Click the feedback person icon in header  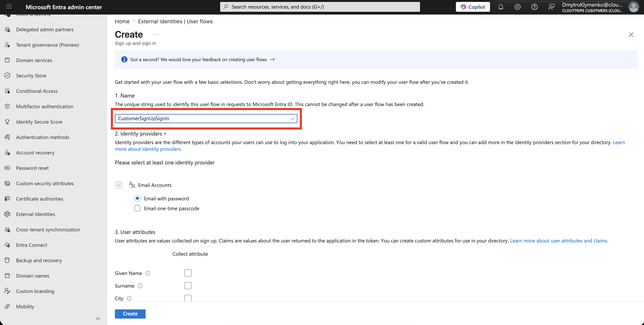click(551, 7)
